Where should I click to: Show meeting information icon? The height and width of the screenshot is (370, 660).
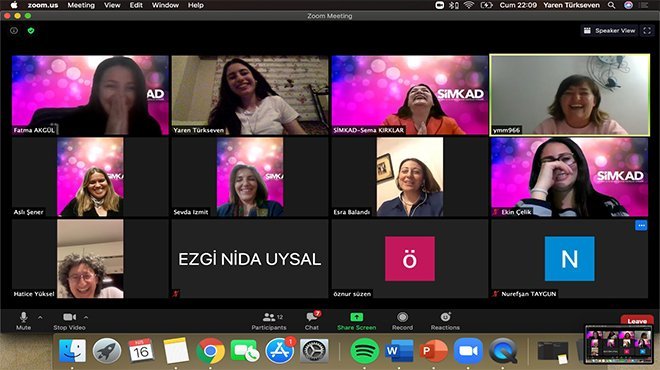pos(14,30)
